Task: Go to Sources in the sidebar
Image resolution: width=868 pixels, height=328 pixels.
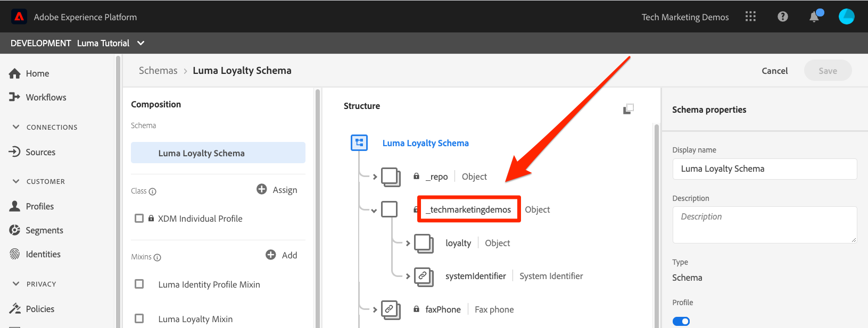Action: pyautogui.click(x=40, y=152)
